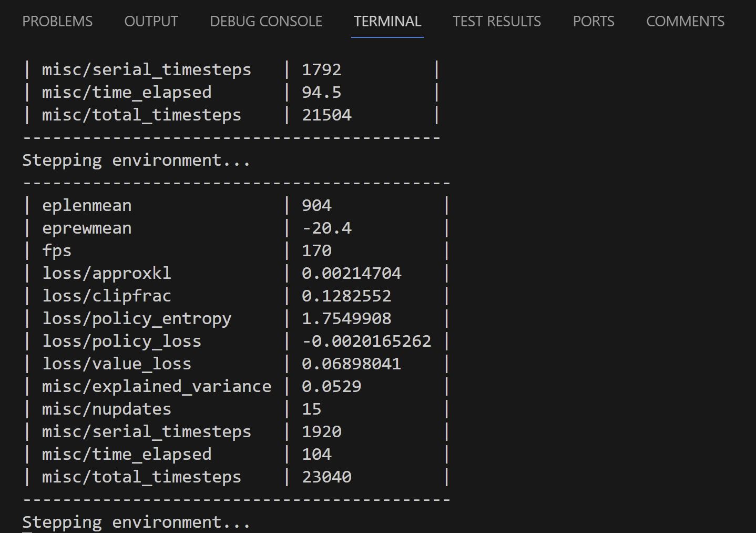The image size is (756, 533).
Task: Click the eplenmean value 904
Action: click(316, 205)
